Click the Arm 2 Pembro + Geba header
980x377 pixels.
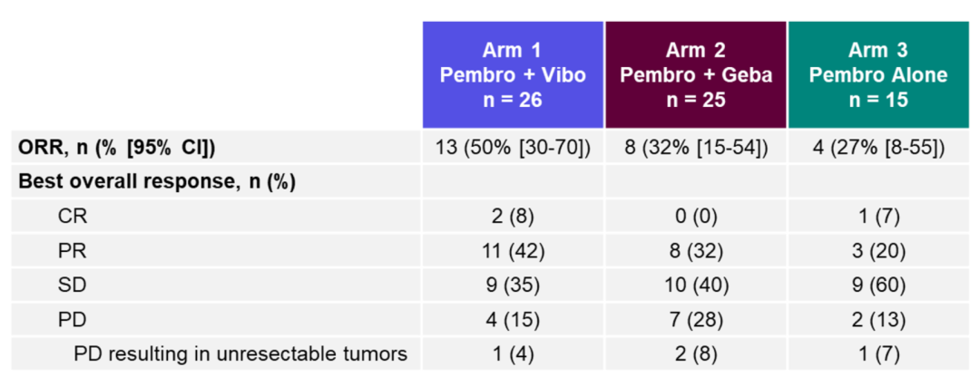[x=696, y=74]
